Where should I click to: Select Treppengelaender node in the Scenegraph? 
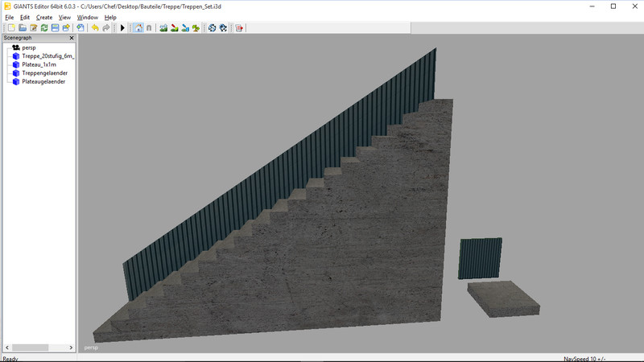coord(44,73)
